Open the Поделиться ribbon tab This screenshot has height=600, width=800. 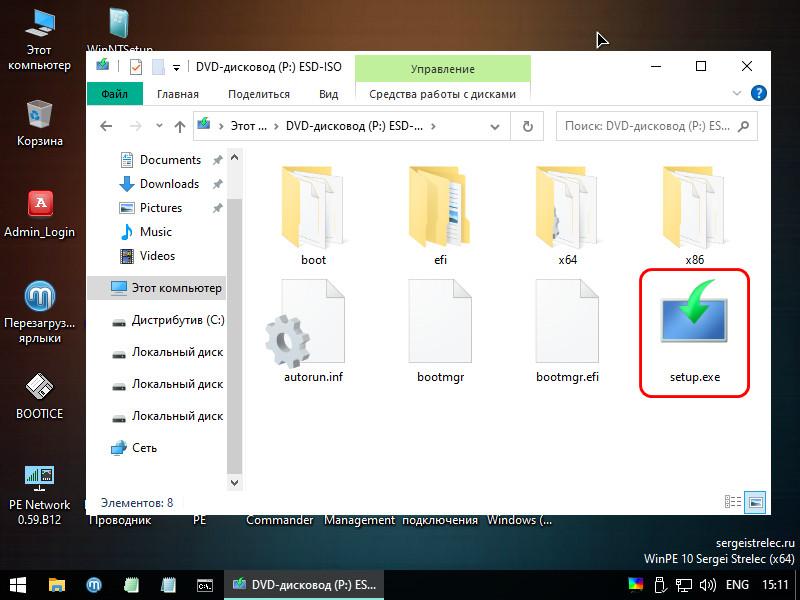[x=259, y=94]
